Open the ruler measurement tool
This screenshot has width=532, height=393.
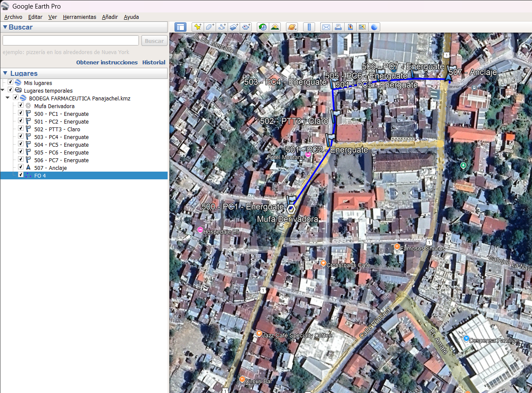tap(309, 27)
